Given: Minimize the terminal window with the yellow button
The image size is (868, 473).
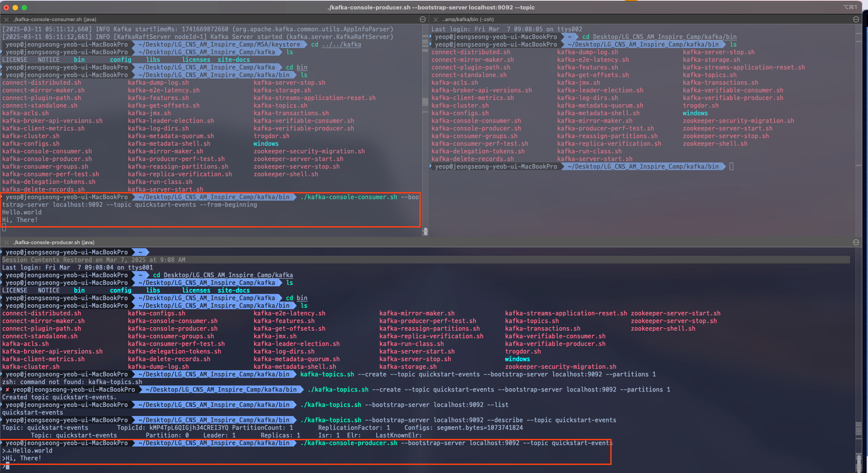Looking at the screenshot, I should (15, 8).
